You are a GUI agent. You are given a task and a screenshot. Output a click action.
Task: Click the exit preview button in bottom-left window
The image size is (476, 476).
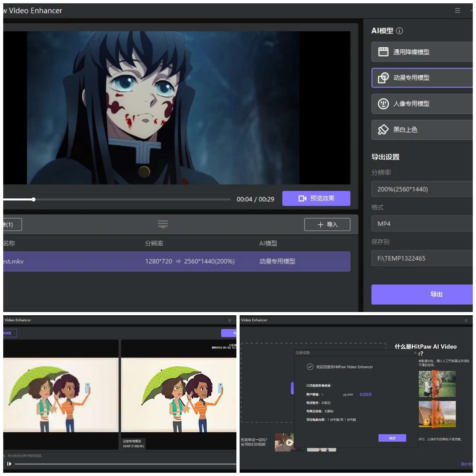[x=10, y=333]
